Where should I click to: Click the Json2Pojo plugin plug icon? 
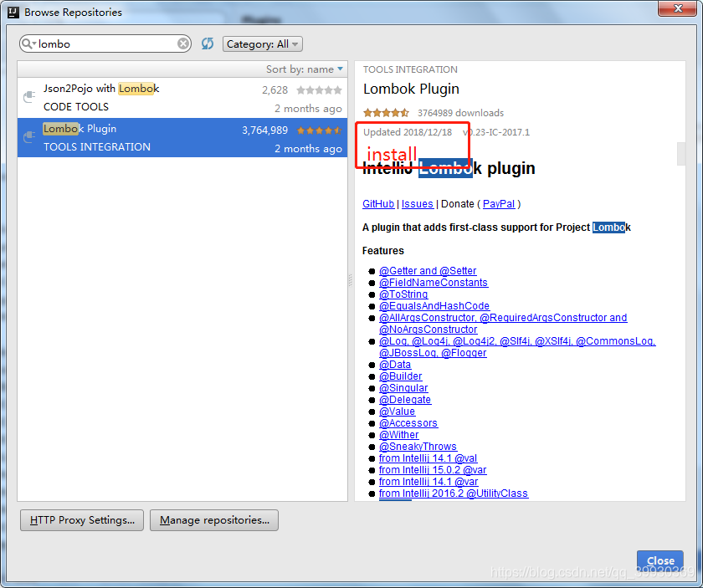pos(29,96)
